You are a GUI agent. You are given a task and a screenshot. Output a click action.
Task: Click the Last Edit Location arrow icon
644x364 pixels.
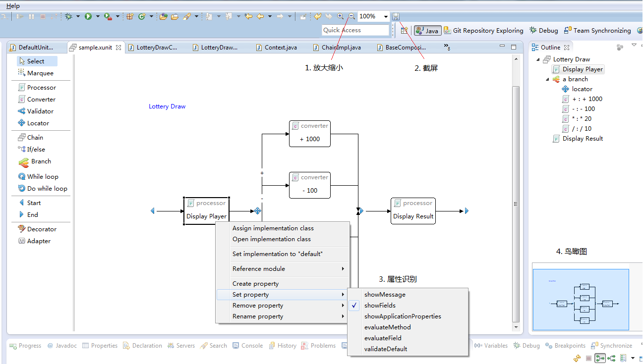click(x=248, y=16)
